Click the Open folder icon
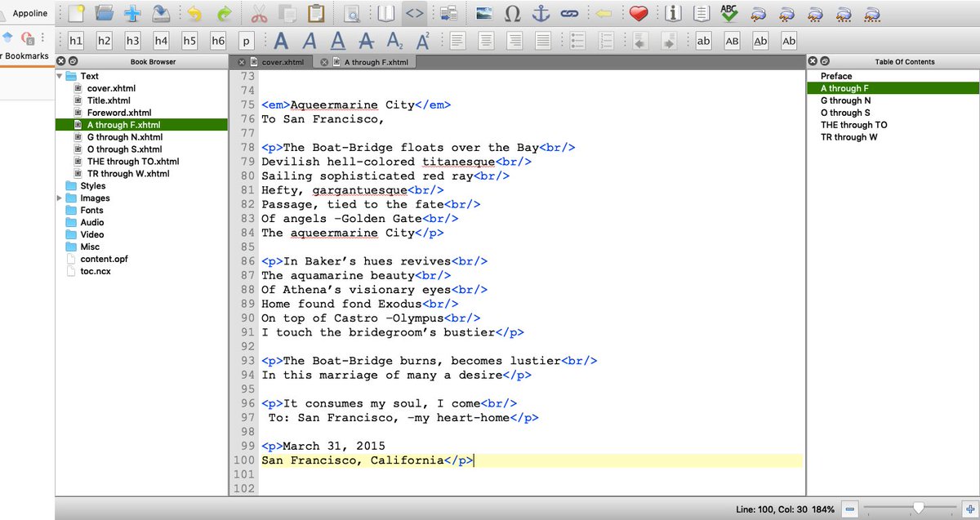This screenshot has width=980, height=520. 104,13
